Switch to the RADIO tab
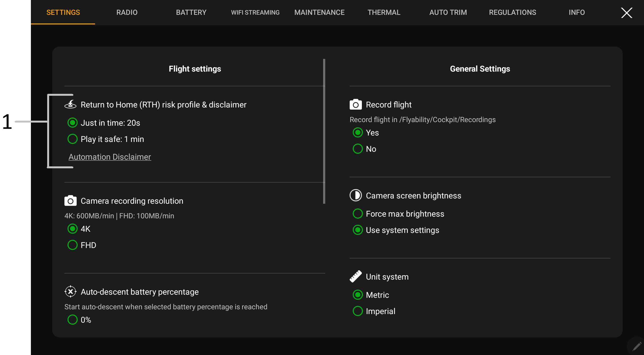The height and width of the screenshot is (355, 644). pos(127,12)
